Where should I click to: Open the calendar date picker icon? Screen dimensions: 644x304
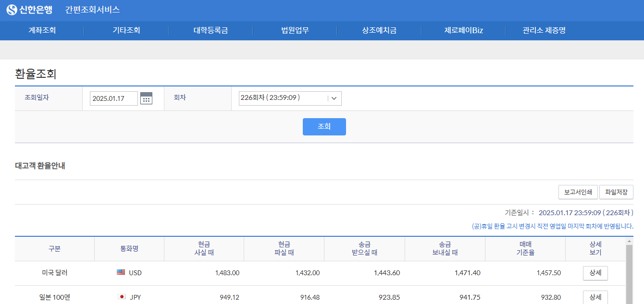click(x=146, y=98)
